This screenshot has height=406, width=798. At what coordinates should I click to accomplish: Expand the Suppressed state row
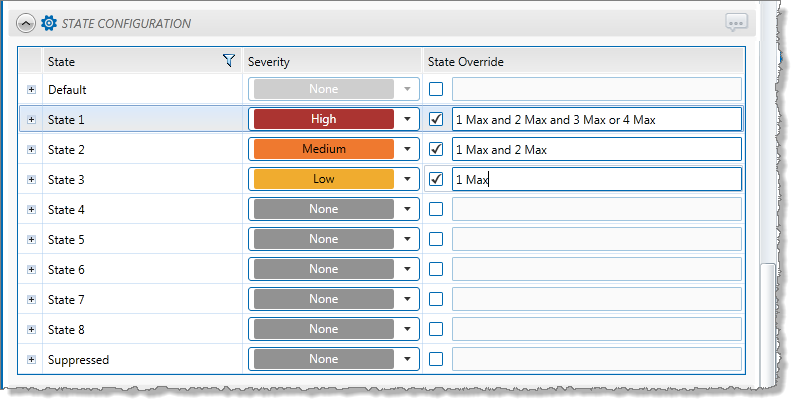31,359
